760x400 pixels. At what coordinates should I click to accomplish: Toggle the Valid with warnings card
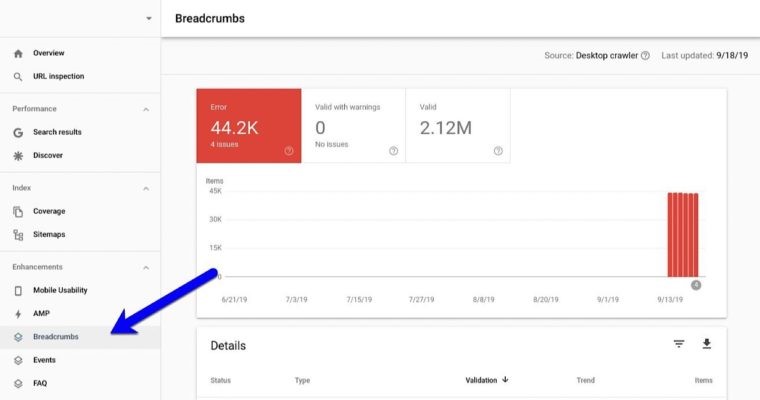[353, 125]
